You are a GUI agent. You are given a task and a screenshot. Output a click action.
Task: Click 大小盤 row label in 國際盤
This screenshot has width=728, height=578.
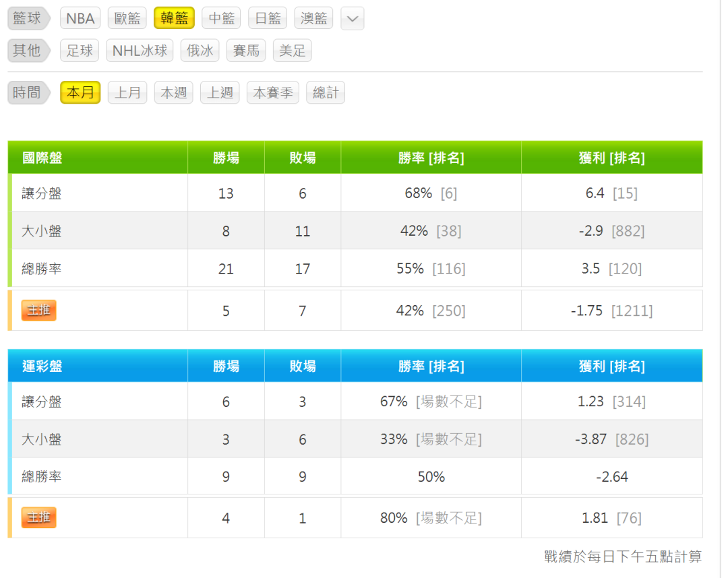pyautogui.click(x=42, y=231)
